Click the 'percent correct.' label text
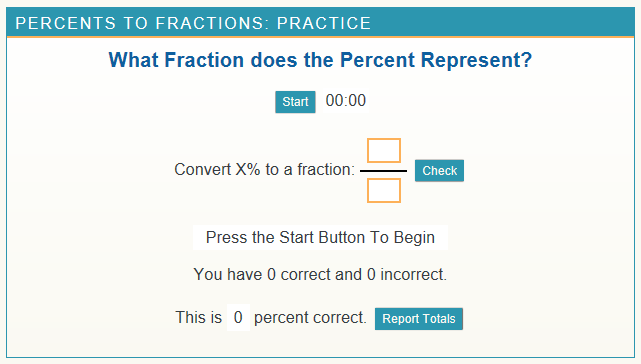Image resolution: width=641 pixels, height=364 pixels. point(310,317)
